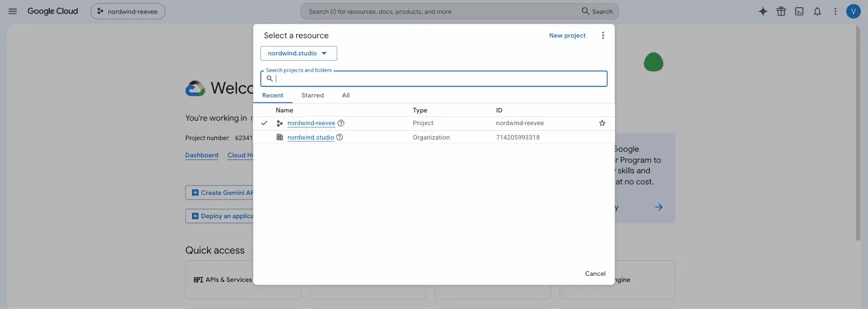Screen dimensions: 868x309
Task: Open the nordwind-reevee project picker chip
Action: [128, 11]
